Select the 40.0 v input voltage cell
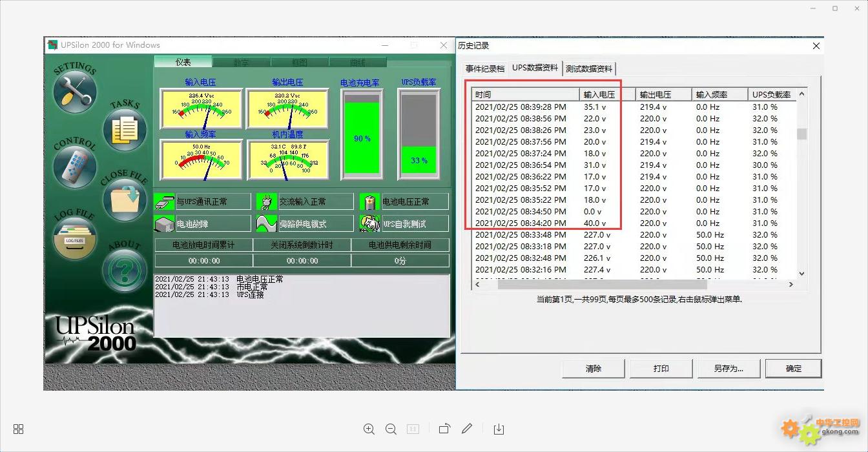Screen dimensions: 868x452 coord(595,223)
